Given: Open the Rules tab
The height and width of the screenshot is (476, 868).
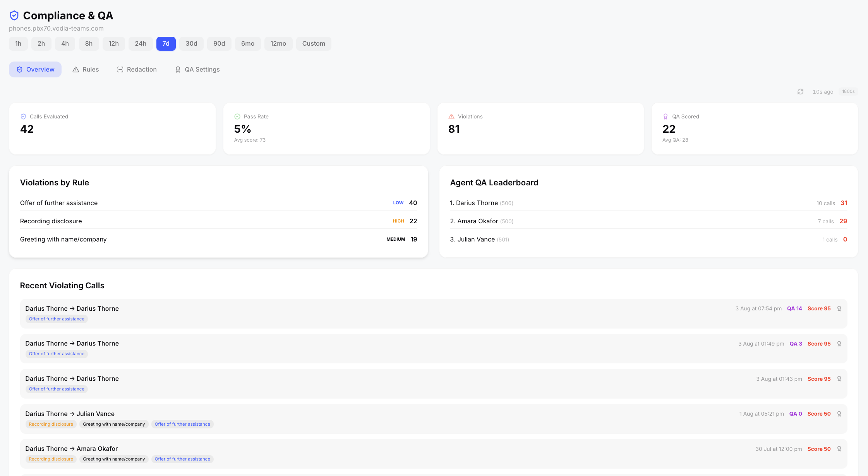Looking at the screenshot, I should click(x=86, y=69).
